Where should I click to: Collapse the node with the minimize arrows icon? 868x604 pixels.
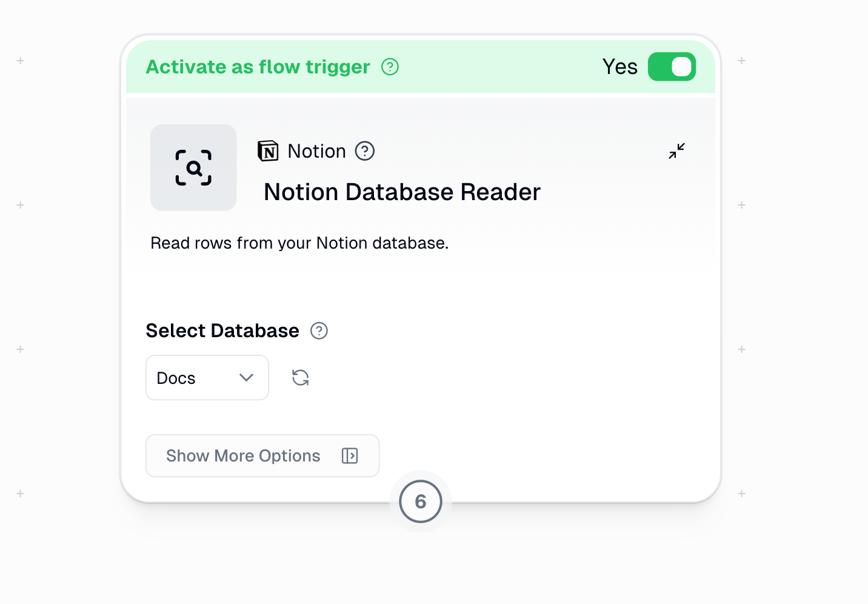[x=676, y=151]
